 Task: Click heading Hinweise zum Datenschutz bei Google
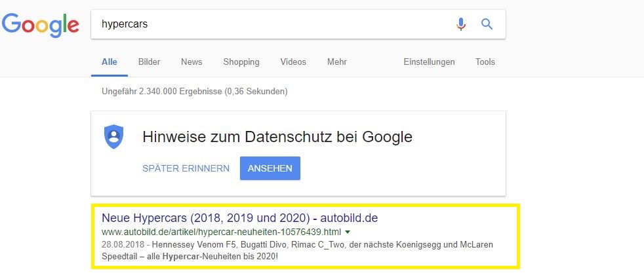click(x=277, y=137)
